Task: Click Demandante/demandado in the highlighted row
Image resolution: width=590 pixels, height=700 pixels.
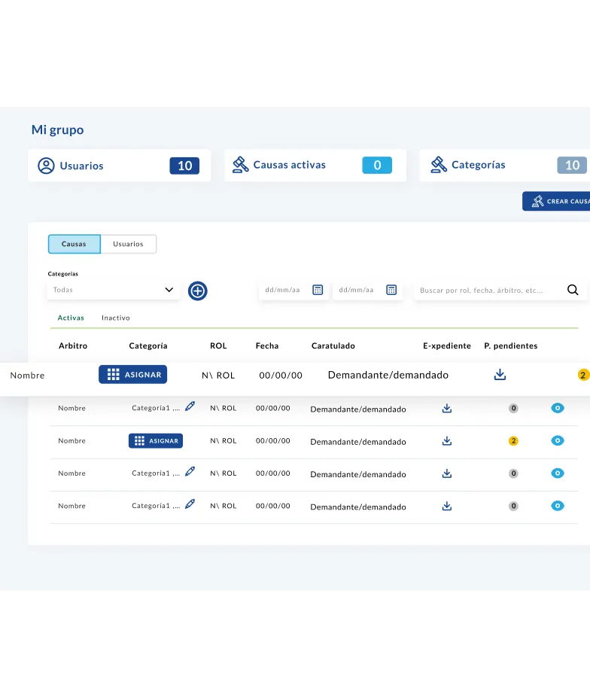Action: pyautogui.click(x=388, y=375)
